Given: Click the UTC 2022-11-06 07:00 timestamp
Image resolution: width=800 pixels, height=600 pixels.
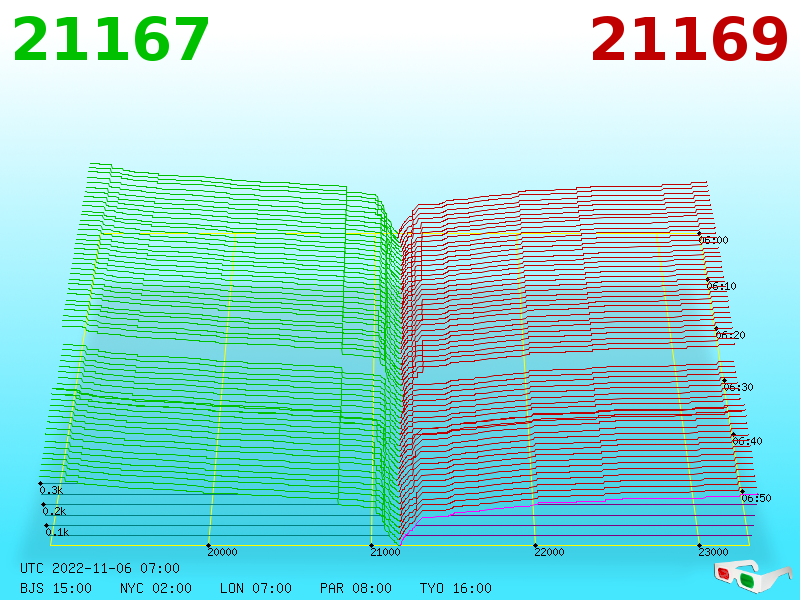Looking at the screenshot, I should (100, 568).
